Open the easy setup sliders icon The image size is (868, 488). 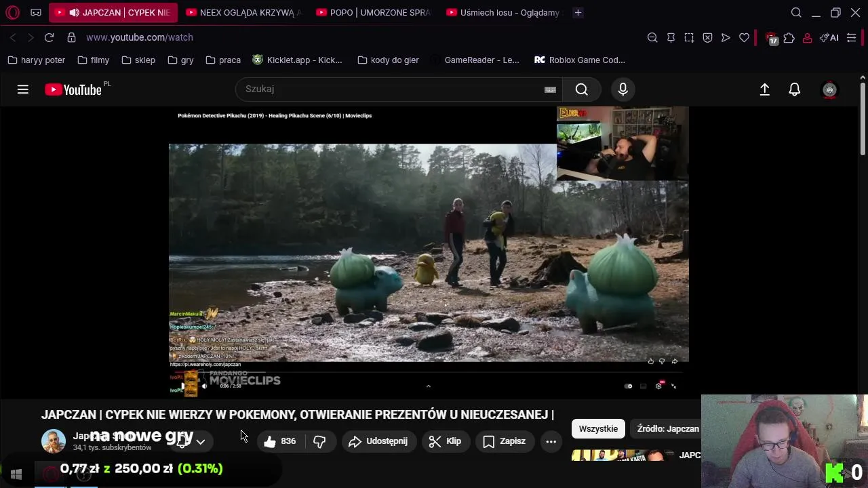click(852, 37)
